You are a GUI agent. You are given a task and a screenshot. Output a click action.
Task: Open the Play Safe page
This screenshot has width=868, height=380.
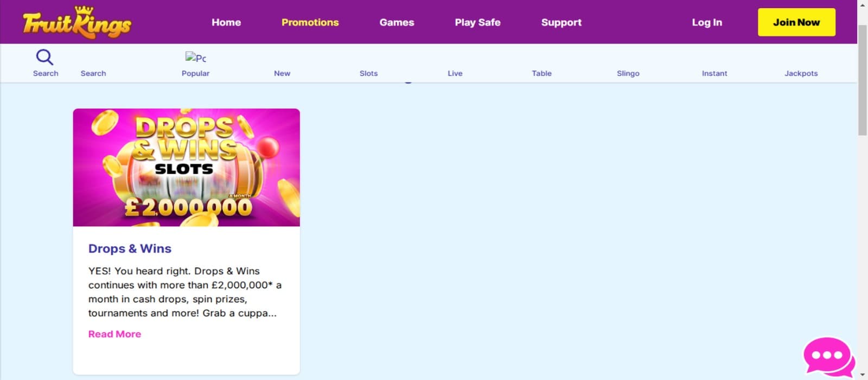click(x=477, y=22)
